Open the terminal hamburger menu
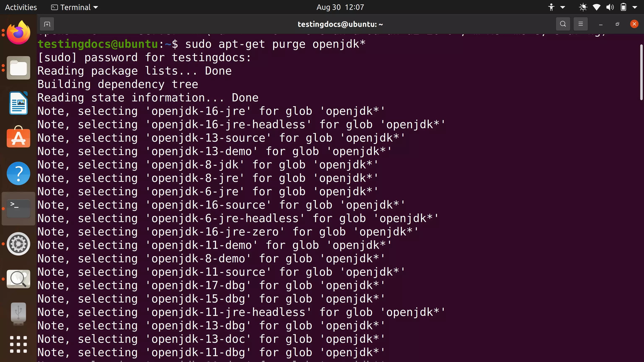The width and height of the screenshot is (644, 362). pyautogui.click(x=580, y=24)
